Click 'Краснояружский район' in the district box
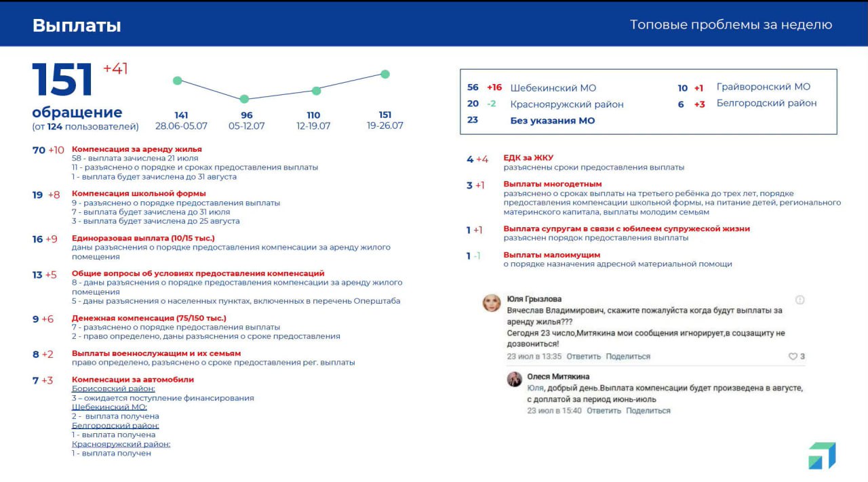 [566, 104]
